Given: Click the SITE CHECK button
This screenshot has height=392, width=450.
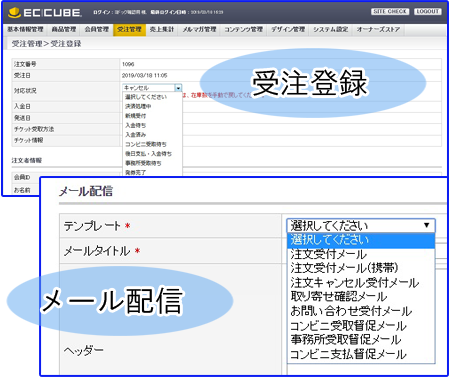Looking at the screenshot, I should [390, 12].
